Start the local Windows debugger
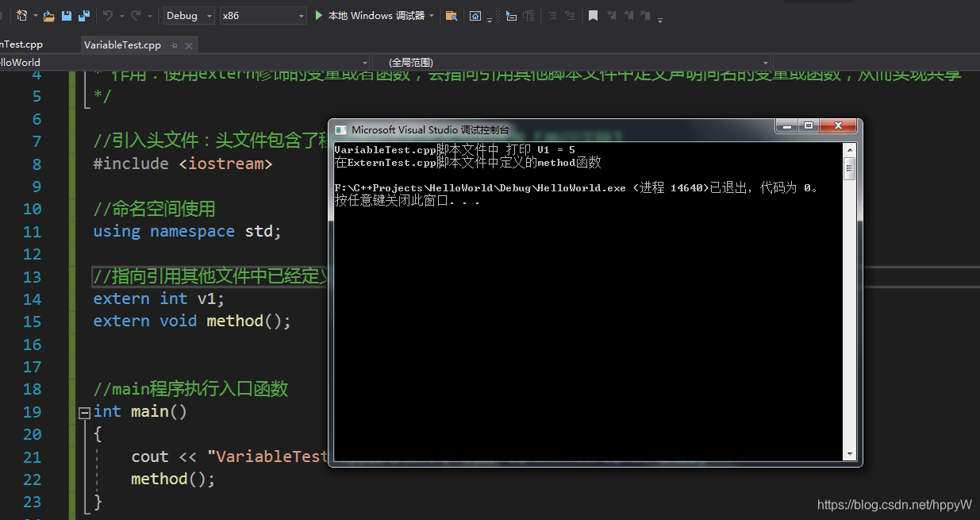Viewport: 980px width, 520px height. (369, 15)
